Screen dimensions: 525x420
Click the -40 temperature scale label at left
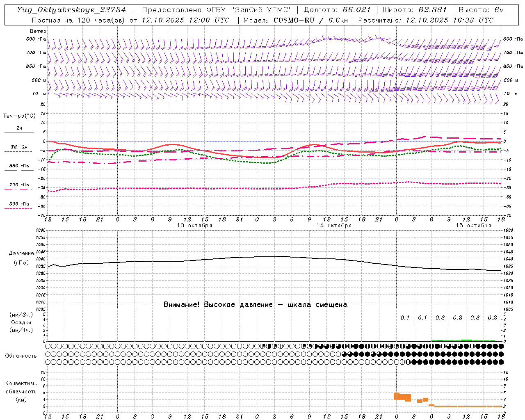coord(41,215)
